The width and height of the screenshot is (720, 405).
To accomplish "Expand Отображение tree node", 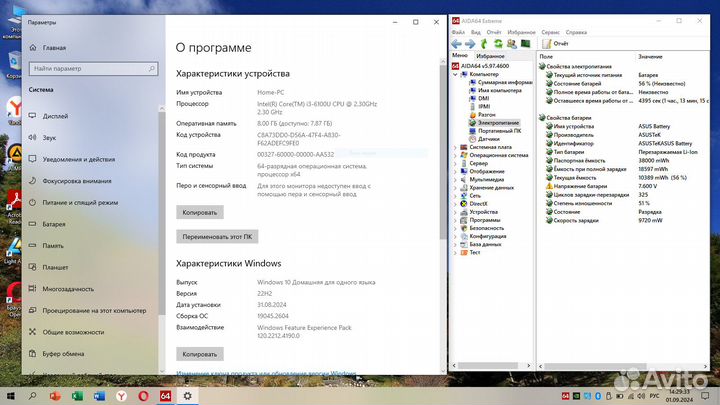I will point(455,171).
